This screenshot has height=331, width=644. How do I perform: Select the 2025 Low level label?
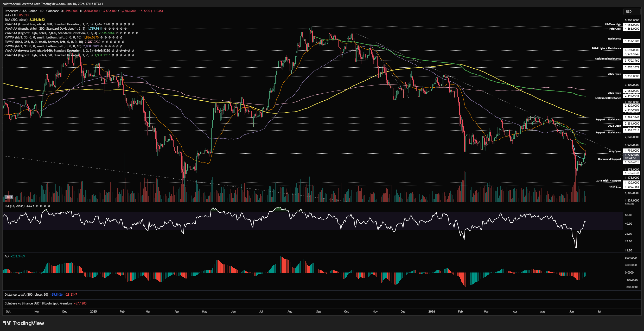coord(615,187)
